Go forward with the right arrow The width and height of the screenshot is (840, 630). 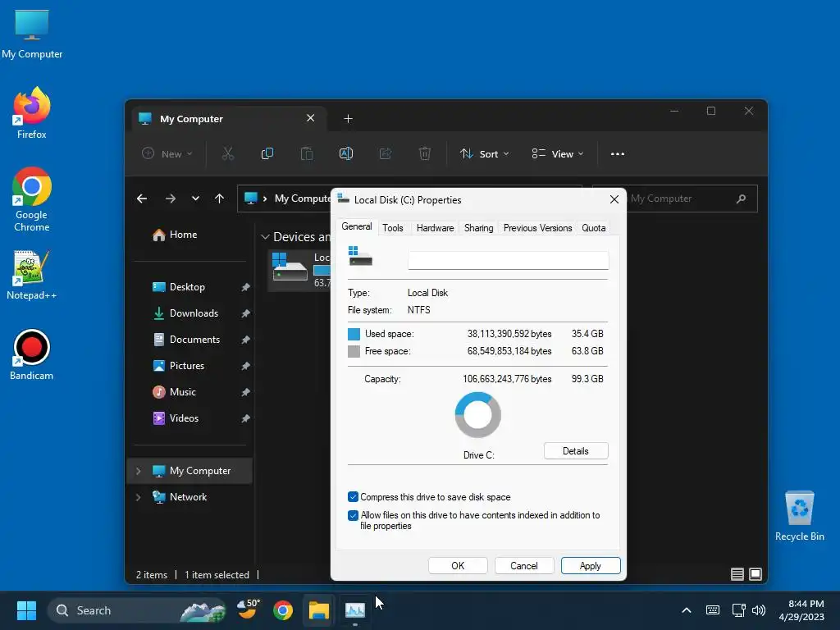[x=171, y=199]
